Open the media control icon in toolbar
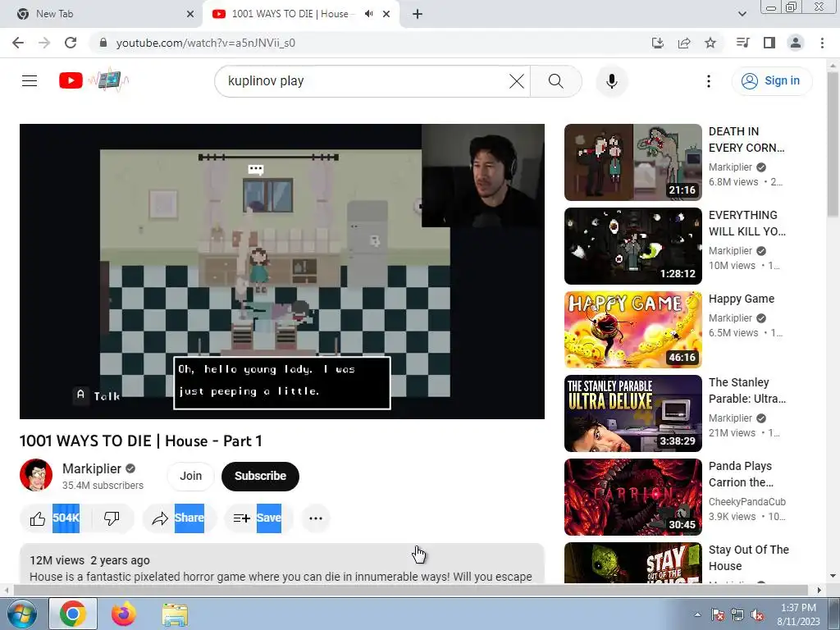Screen dimensions: 840x630 coord(742,43)
